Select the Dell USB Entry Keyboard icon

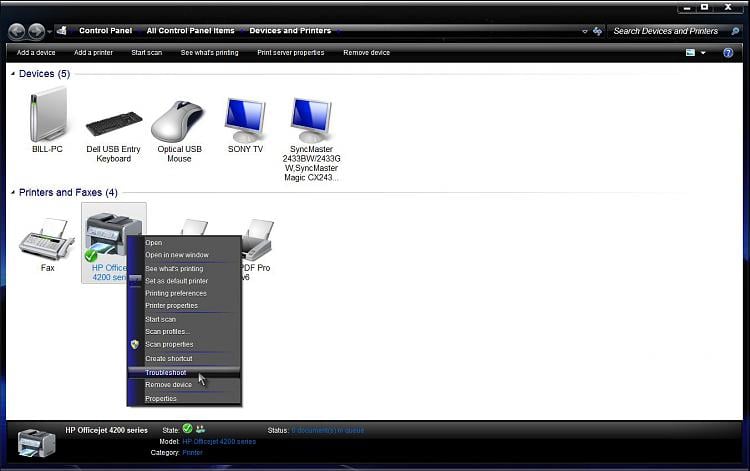113,123
